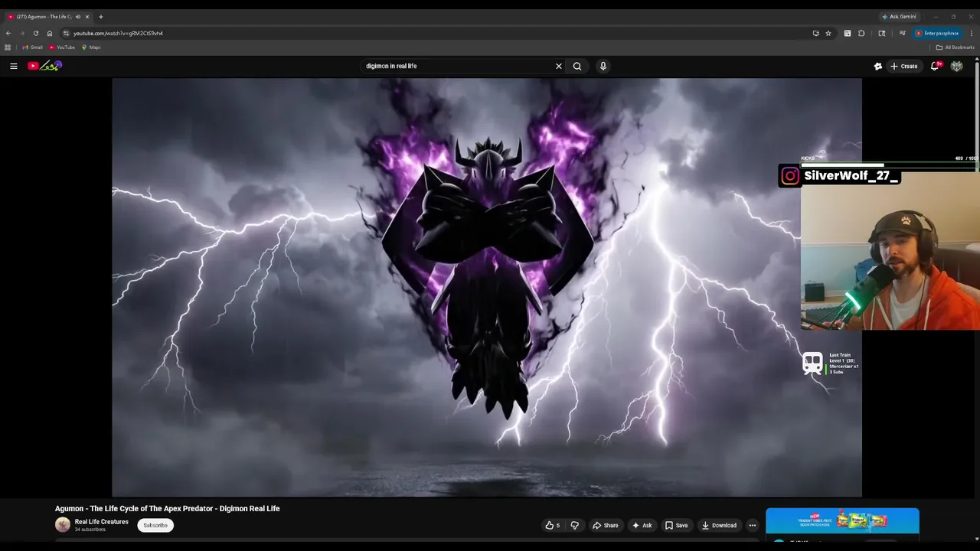Open Real Life Creatures channel avatar
Image resolution: width=980 pixels, height=551 pixels.
click(x=63, y=525)
